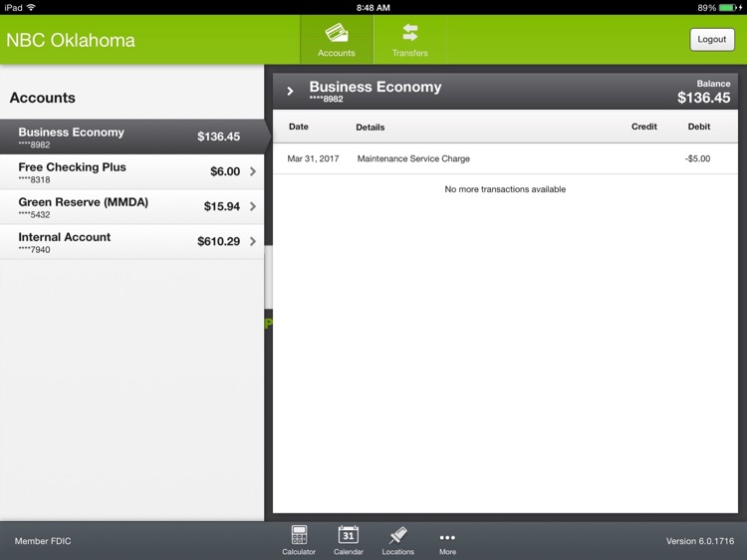Open the Calculator tool

[x=299, y=540]
